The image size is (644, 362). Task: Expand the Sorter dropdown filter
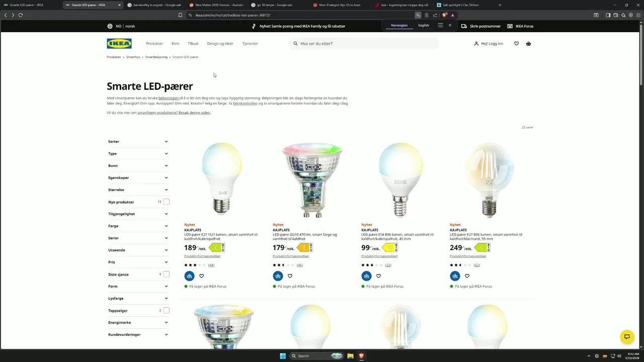point(138,142)
